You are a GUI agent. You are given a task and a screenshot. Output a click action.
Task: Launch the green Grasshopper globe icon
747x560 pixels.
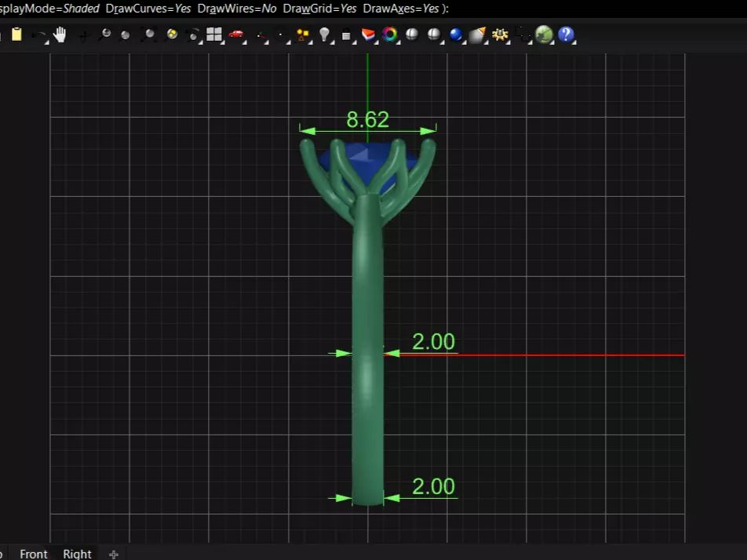coord(544,35)
